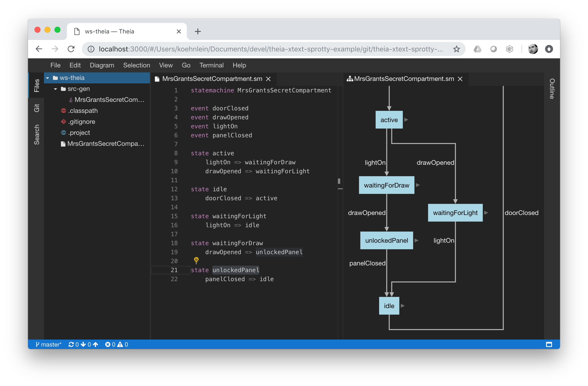
Task: Click the expand icon on unlockedPanel node
Action: click(x=416, y=240)
